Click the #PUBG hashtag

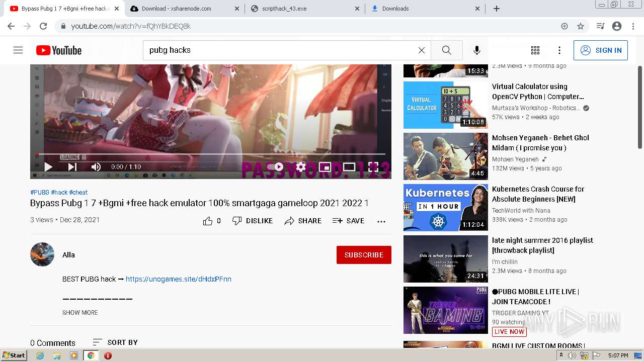point(40,192)
